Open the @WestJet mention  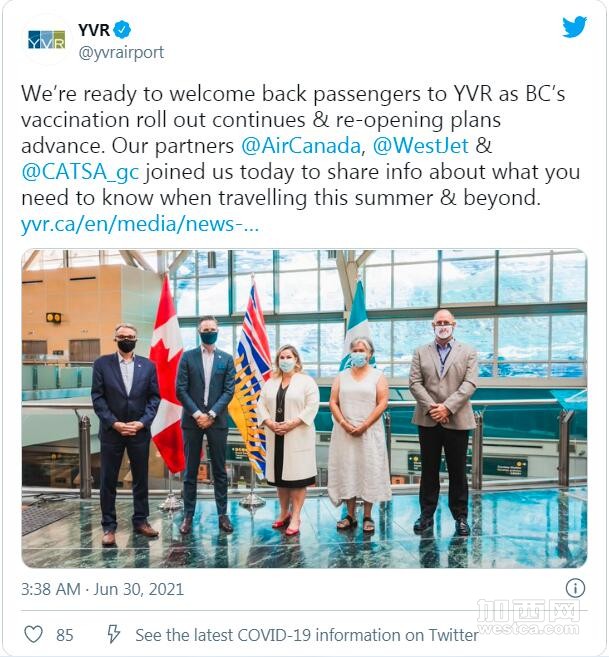coord(420,146)
